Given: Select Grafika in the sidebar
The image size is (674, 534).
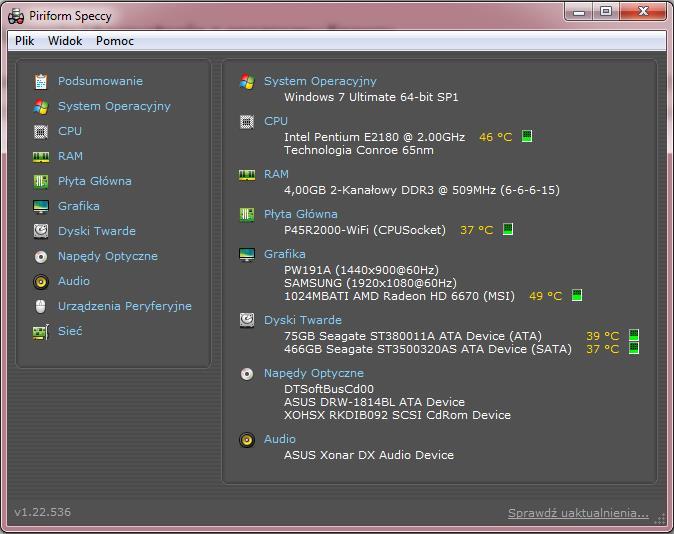Looking at the screenshot, I should [x=79, y=206].
